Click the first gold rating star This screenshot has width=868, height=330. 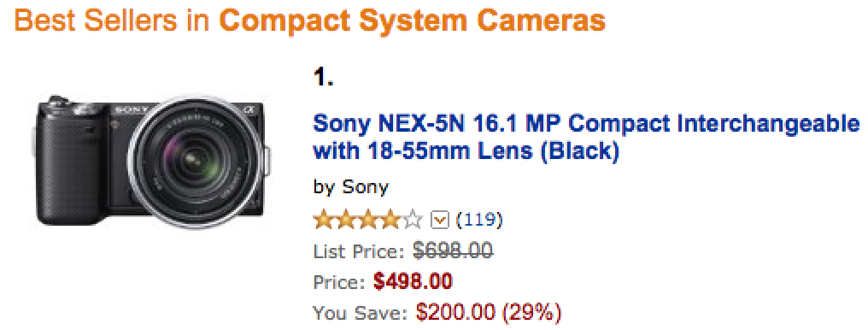323,221
